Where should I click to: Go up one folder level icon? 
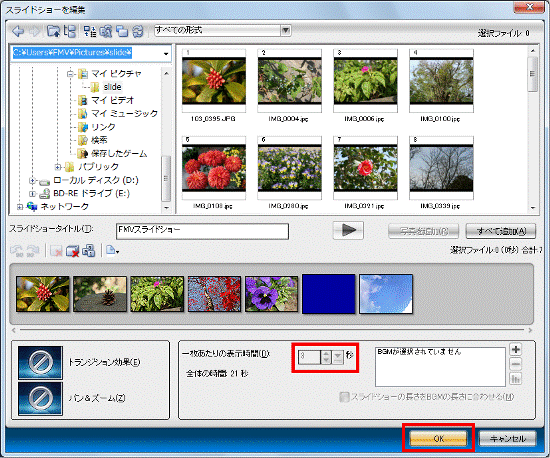54,31
